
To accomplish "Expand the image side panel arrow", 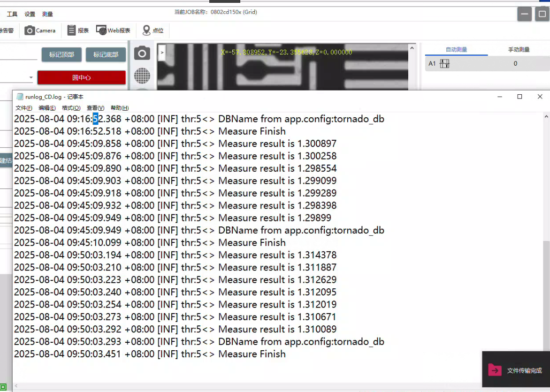I will (x=162, y=53).
